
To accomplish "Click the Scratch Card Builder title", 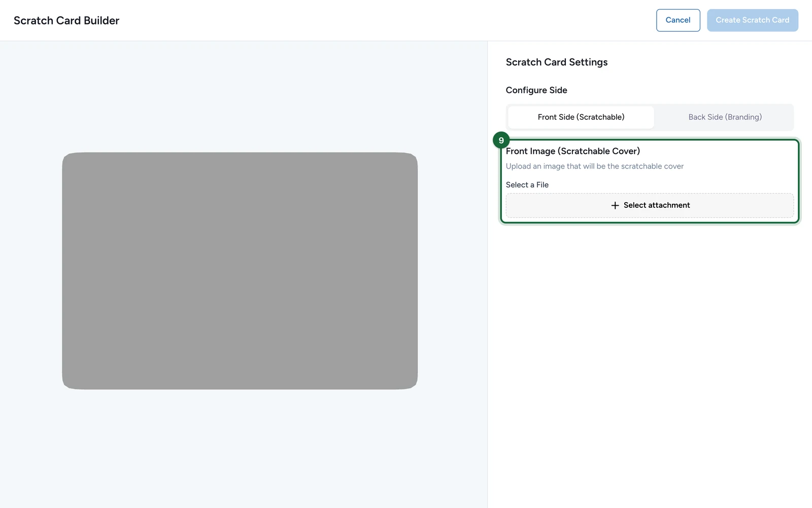I will click(66, 21).
